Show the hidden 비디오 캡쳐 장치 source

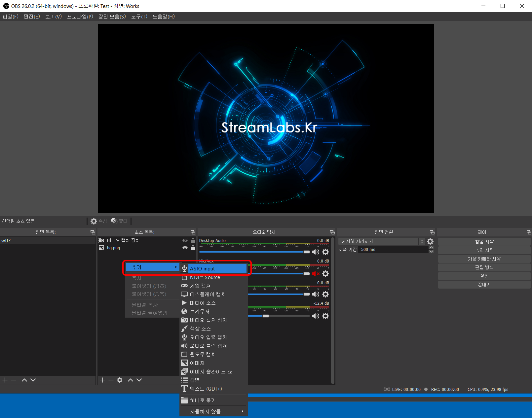tap(185, 240)
